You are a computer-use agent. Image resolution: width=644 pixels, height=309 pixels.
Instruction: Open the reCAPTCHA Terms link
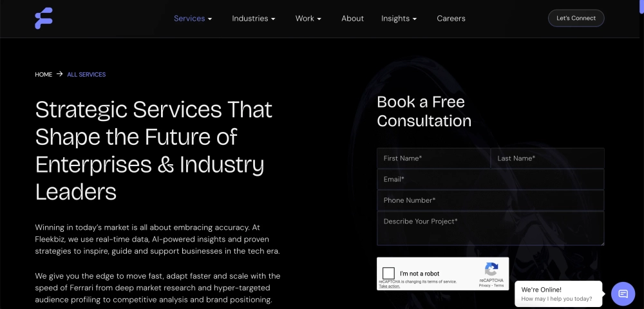498,285
